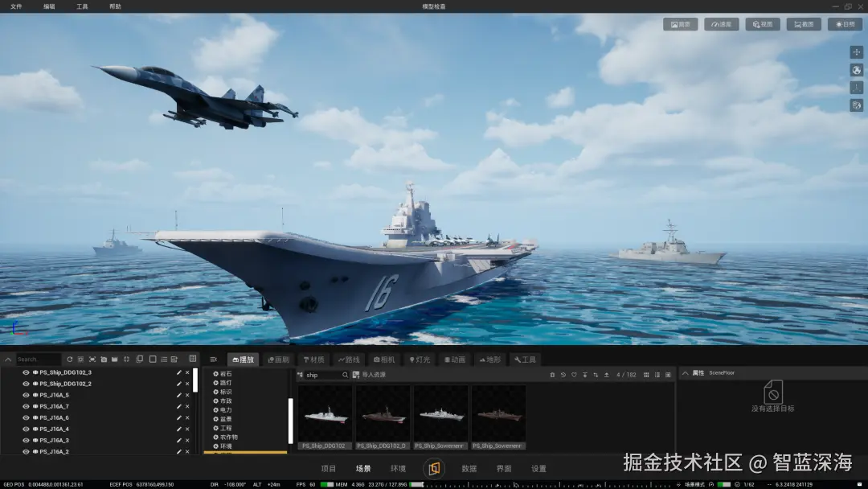Toggle visibility of PS_J16A_2
The height and width of the screenshot is (489, 868).
[26, 452]
